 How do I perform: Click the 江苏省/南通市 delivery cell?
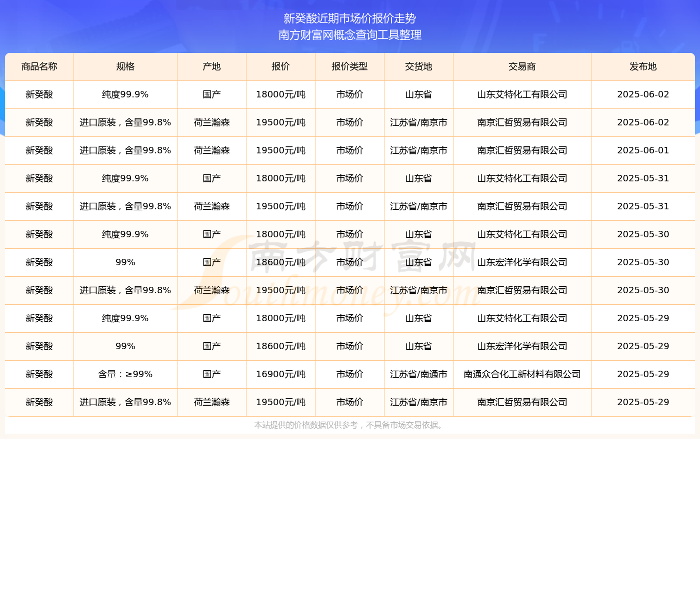click(x=419, y=375)
